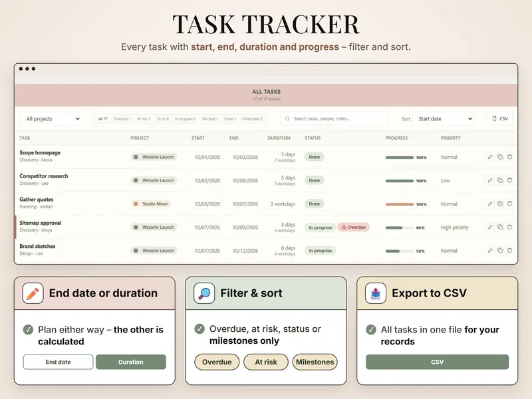
Task: Click the checkmark beside Plan either way
Action: click(x=28, y=329)
